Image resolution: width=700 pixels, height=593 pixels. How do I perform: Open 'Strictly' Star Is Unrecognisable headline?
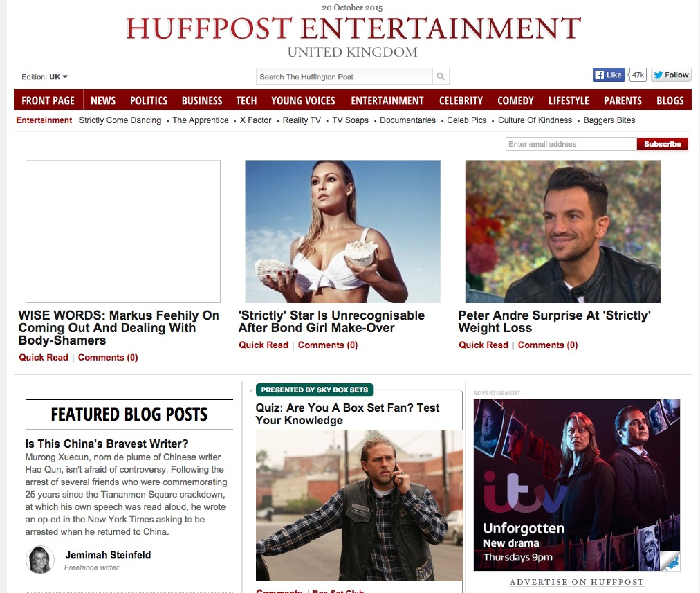point(331,321)
